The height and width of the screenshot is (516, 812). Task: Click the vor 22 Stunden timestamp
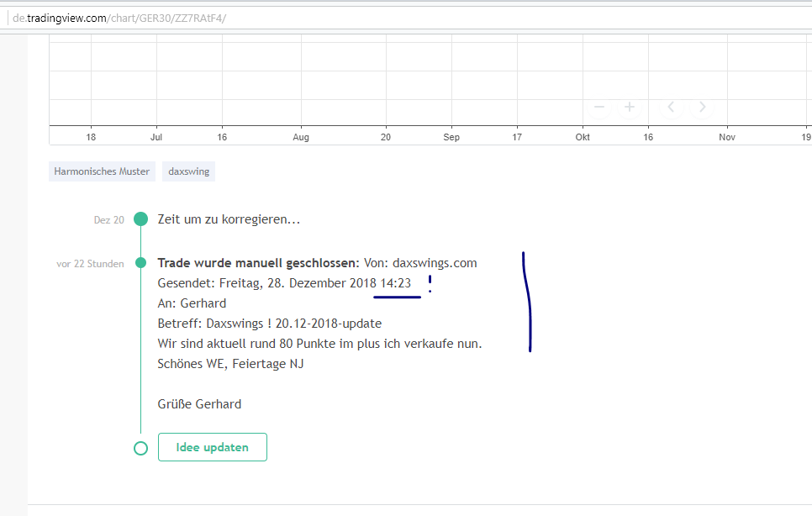(90, 263)
